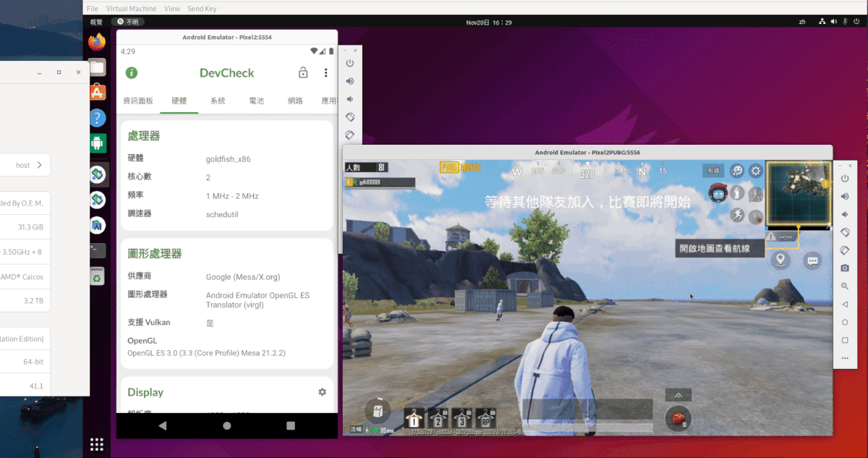Expand host row chevron in left window
The image size is (868, 458).
pos(39,165)
